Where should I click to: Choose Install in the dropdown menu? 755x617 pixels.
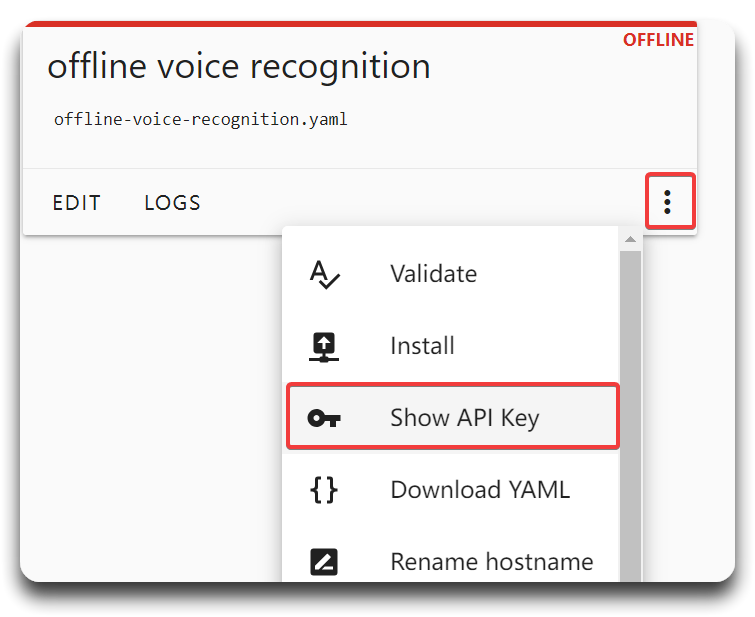point(452,346)
